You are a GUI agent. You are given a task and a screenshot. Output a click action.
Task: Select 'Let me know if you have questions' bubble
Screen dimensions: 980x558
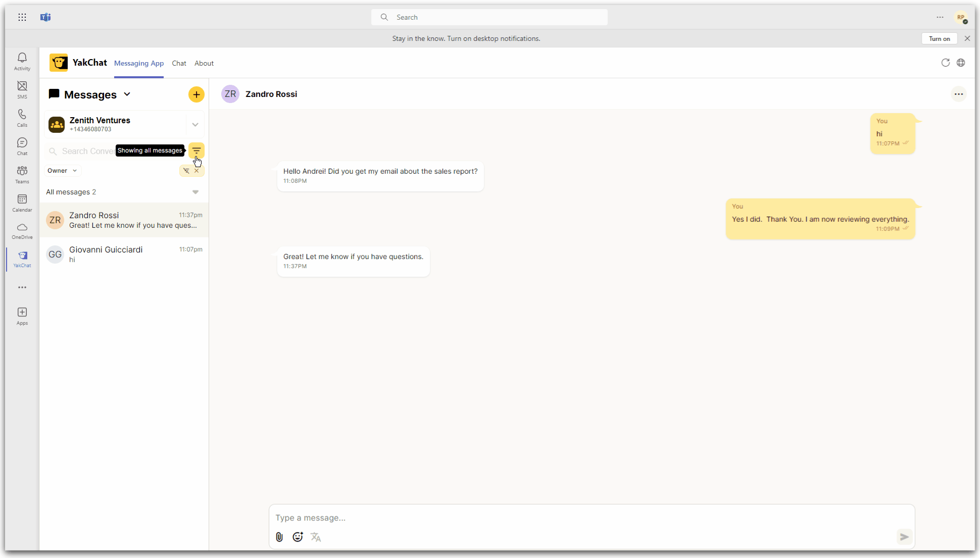point(354,262)
